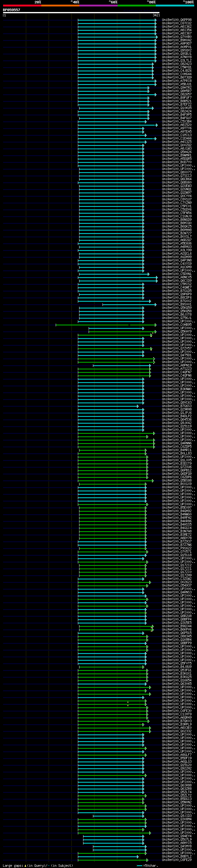
Task: Open hit UniRef100_A8I362
Action: 176,26
